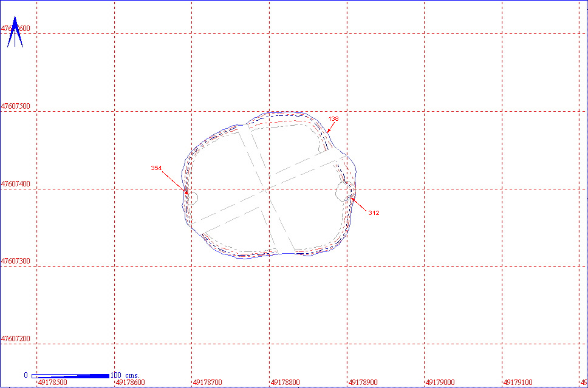This screenshot has height=388, width=588.
Task: Click the northing label 47607300
Action: (x=16, y=261)
